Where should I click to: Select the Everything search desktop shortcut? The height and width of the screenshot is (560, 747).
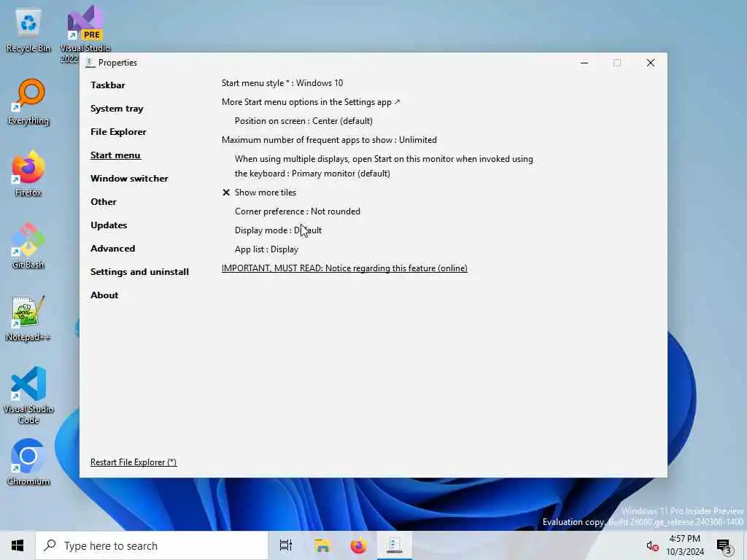click(28, 102)
